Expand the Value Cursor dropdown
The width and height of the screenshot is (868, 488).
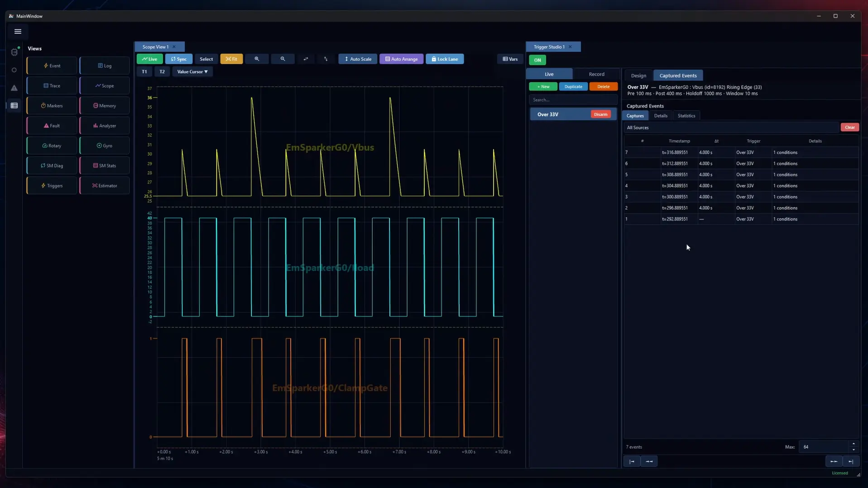pos(192,72)
